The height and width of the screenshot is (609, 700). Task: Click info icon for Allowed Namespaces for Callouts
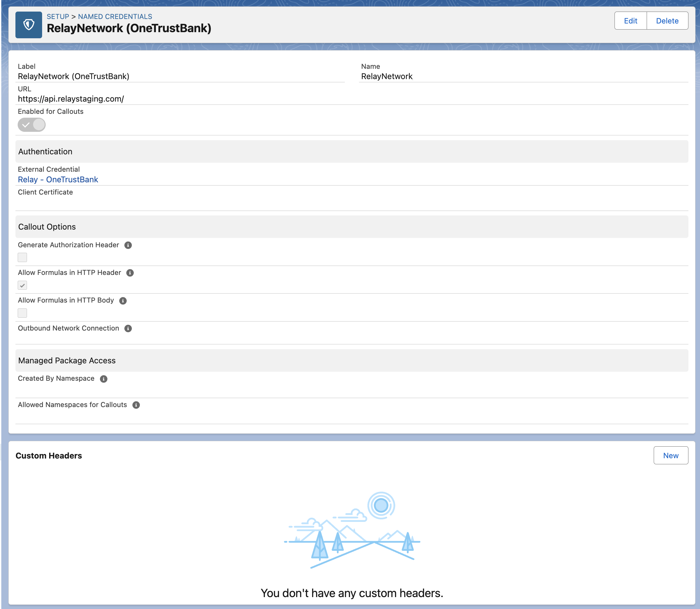tap(136, 405)
